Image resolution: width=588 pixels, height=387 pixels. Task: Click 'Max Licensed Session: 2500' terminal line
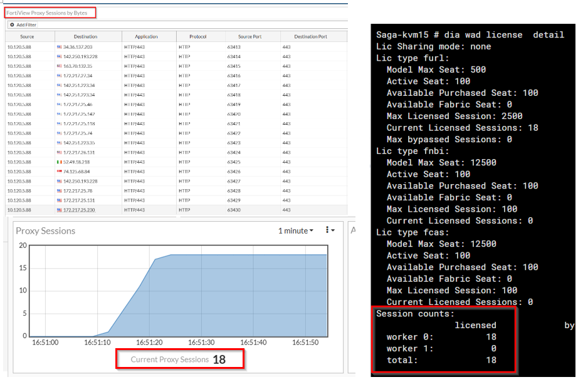pyautogui.click(x=454, y=116)
